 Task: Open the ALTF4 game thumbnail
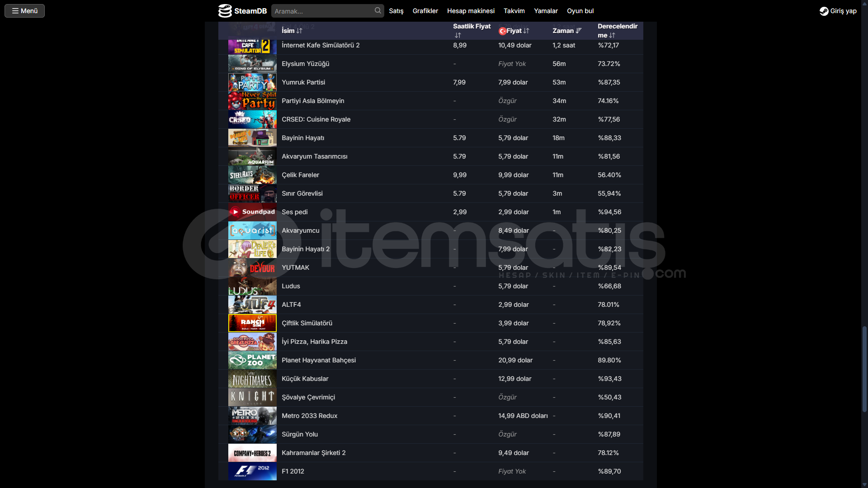[252, 305]
